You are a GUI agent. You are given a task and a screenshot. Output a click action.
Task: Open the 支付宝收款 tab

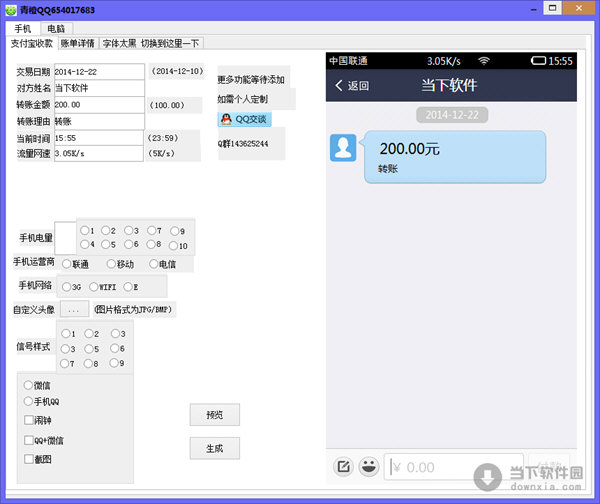(x=32, y=43)
